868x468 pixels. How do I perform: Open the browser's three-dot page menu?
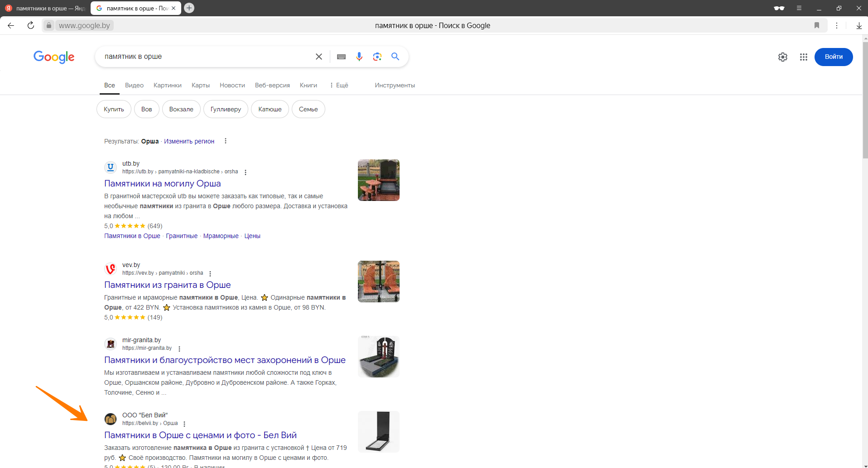837,25
